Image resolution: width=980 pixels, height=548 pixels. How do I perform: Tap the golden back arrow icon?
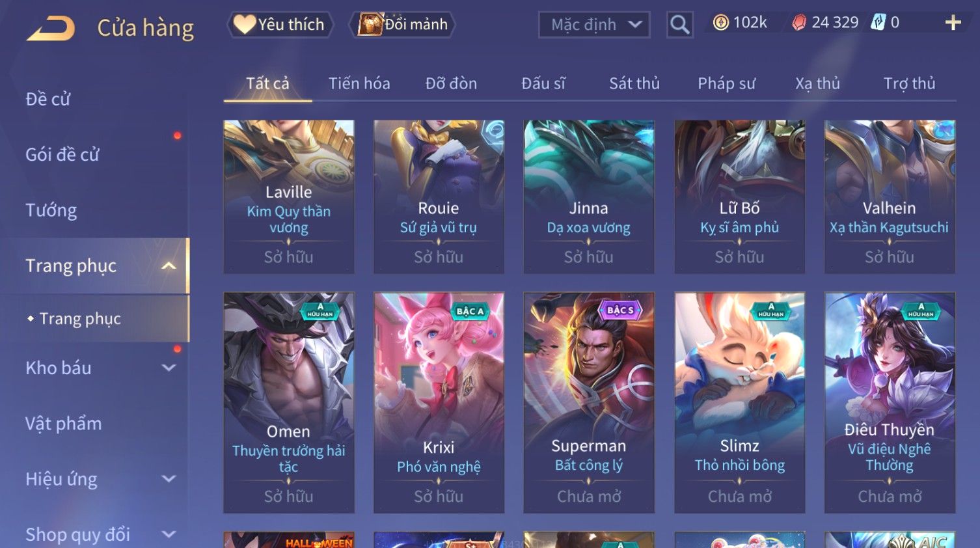click(51, 29)
